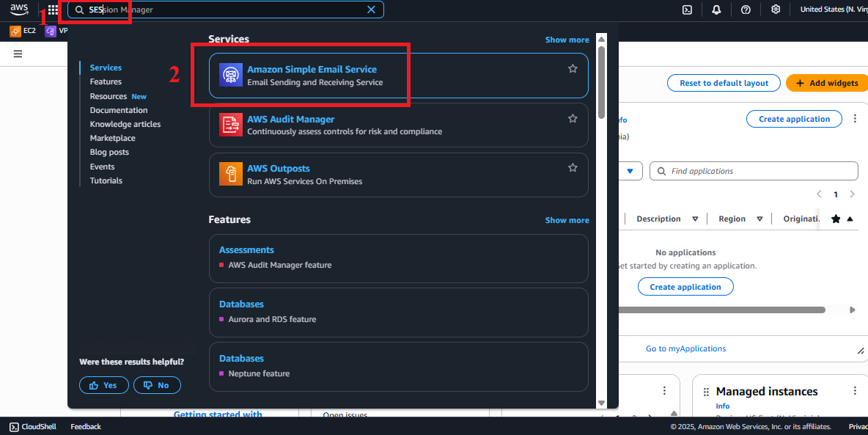Click Reset to default layout

724,83
